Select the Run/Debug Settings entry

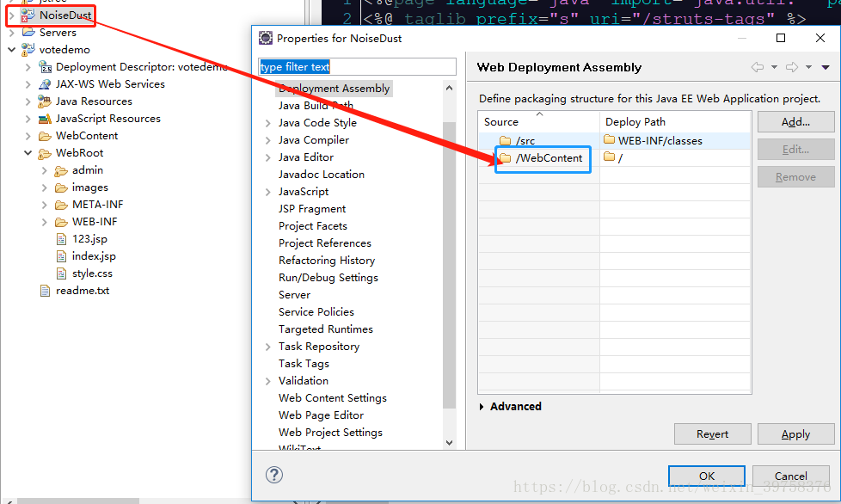tap(328, 277)
